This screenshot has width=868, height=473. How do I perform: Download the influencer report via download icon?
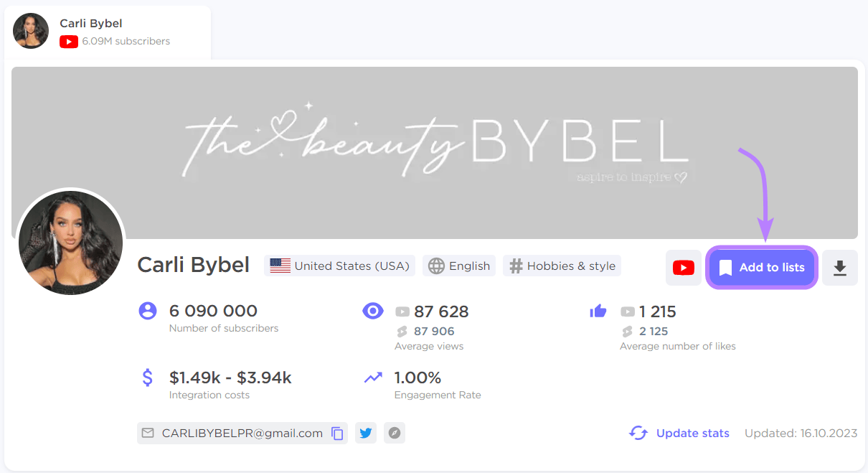tap(839, 267)
